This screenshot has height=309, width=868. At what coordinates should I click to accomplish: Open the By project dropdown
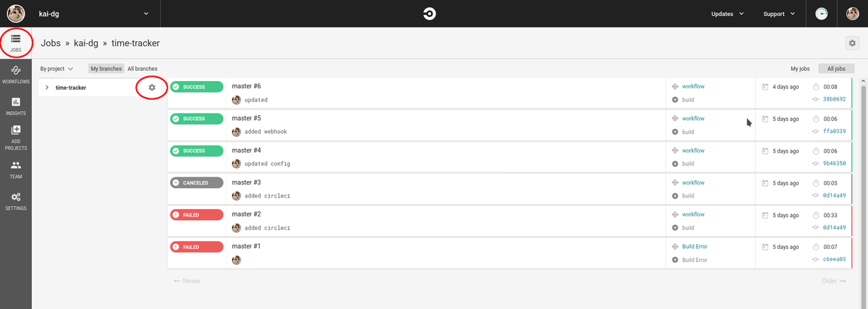(56, 69)
